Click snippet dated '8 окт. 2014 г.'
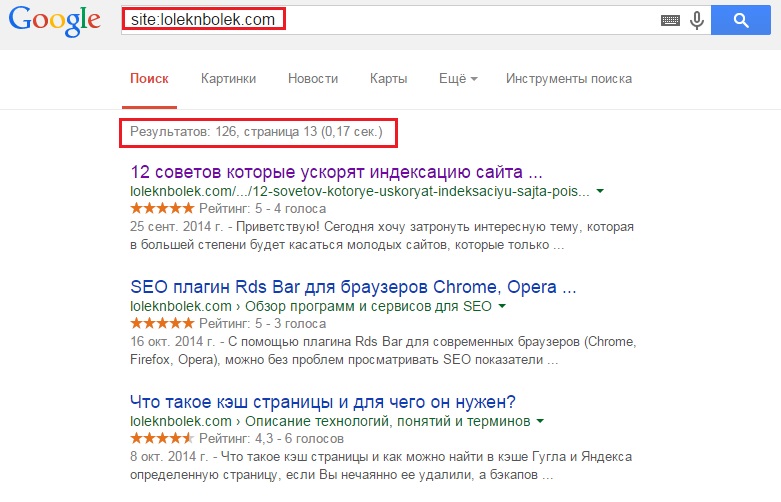 pos(381,466)
